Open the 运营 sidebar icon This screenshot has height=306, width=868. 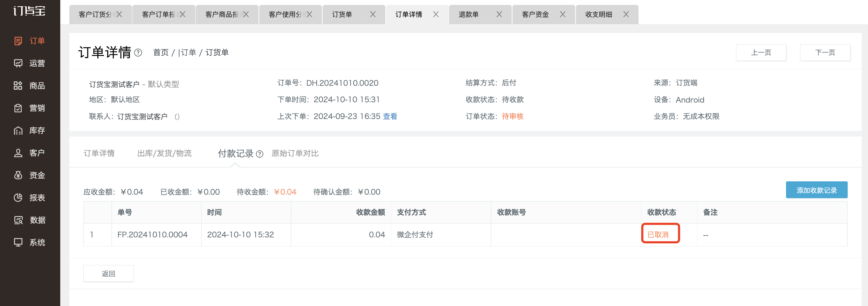coord(18,63)
